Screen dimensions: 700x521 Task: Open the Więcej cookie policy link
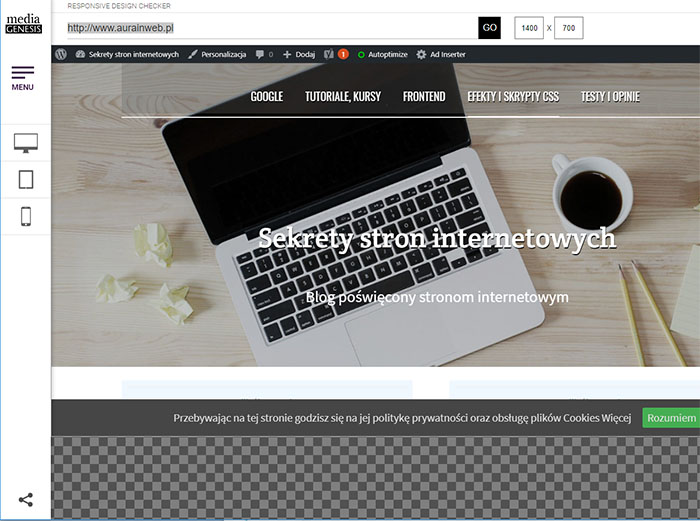[x=616, y=418]
